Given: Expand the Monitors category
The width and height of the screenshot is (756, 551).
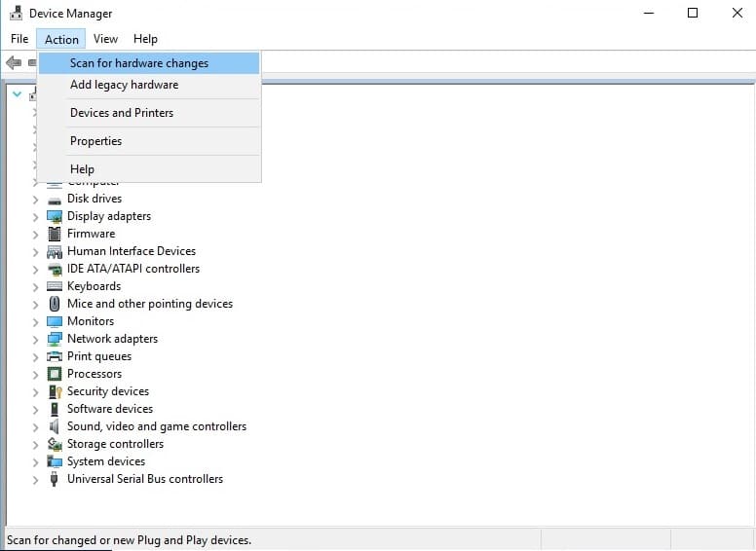Looking at the screenshot, I should coord(35,321).
